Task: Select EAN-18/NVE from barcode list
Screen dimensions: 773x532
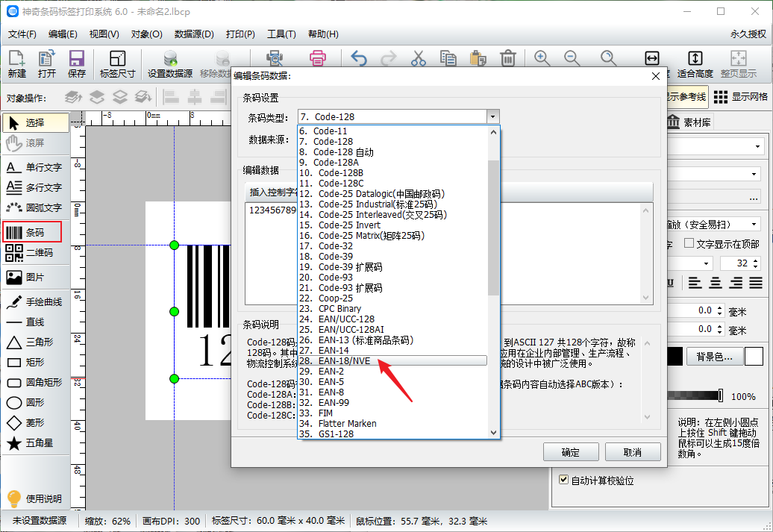Action: 344,360
